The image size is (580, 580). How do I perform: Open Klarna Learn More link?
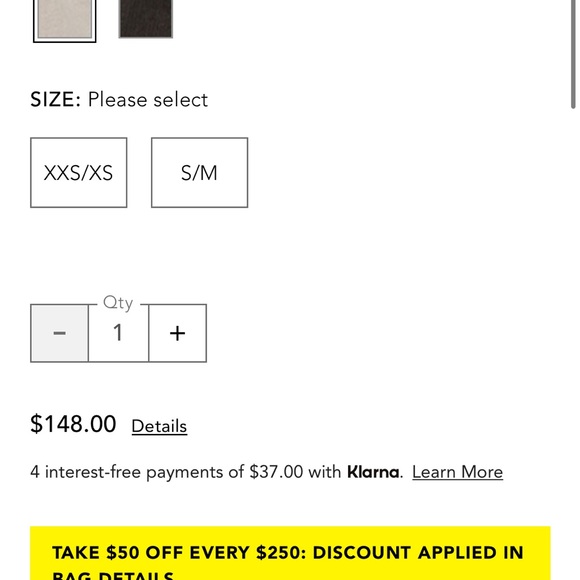coord(458,472)
